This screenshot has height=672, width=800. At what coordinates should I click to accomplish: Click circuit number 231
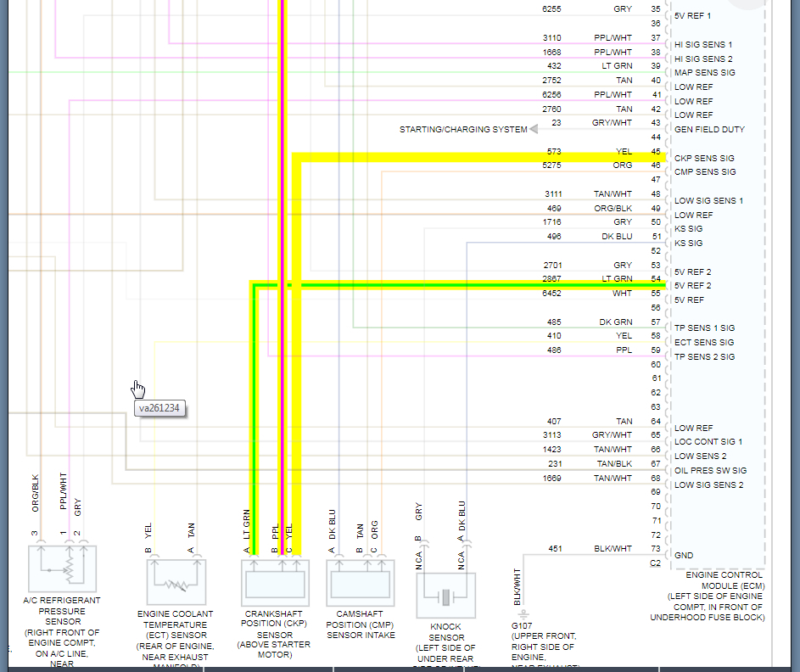pos(555,464)
